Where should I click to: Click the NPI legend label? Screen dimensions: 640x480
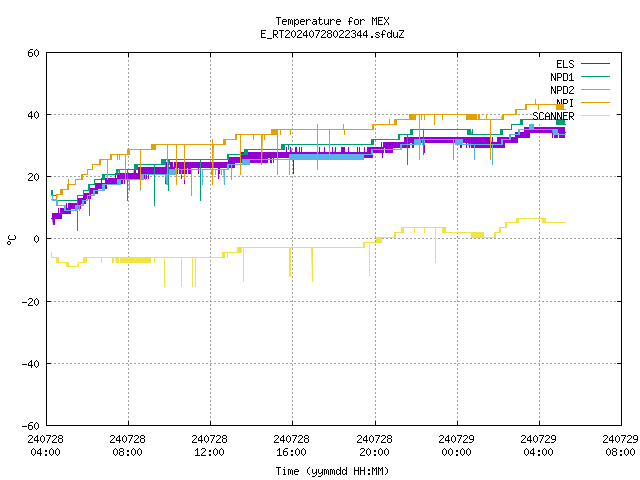click(565, 103)
